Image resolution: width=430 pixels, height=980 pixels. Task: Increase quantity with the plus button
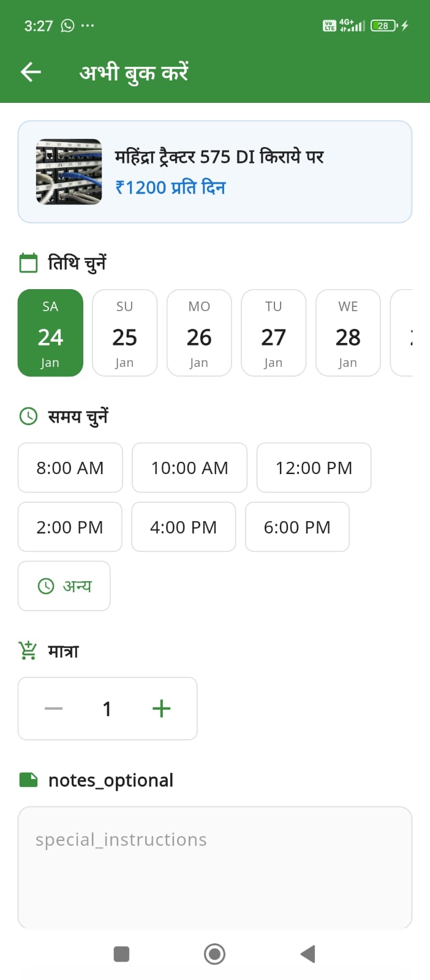(161, 709)
